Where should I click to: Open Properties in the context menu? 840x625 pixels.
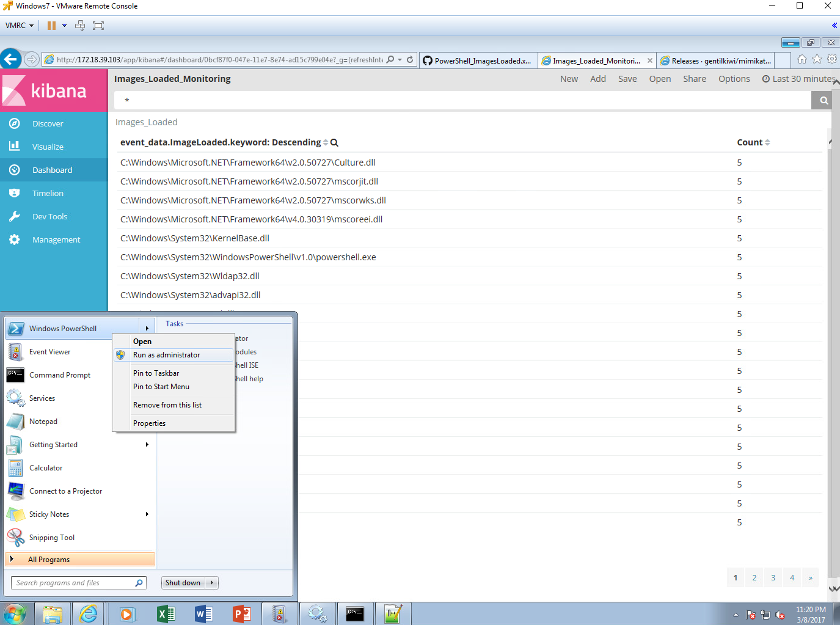point(174,423)
